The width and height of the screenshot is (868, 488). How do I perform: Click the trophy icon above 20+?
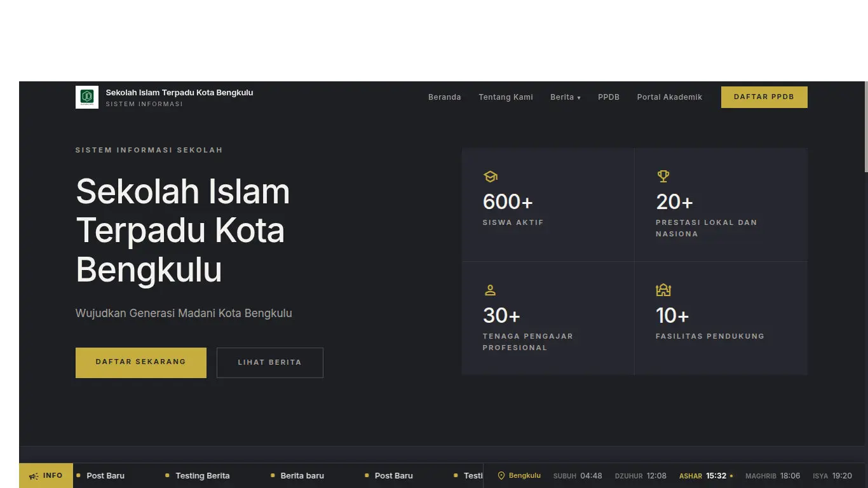tap(663, 176)
